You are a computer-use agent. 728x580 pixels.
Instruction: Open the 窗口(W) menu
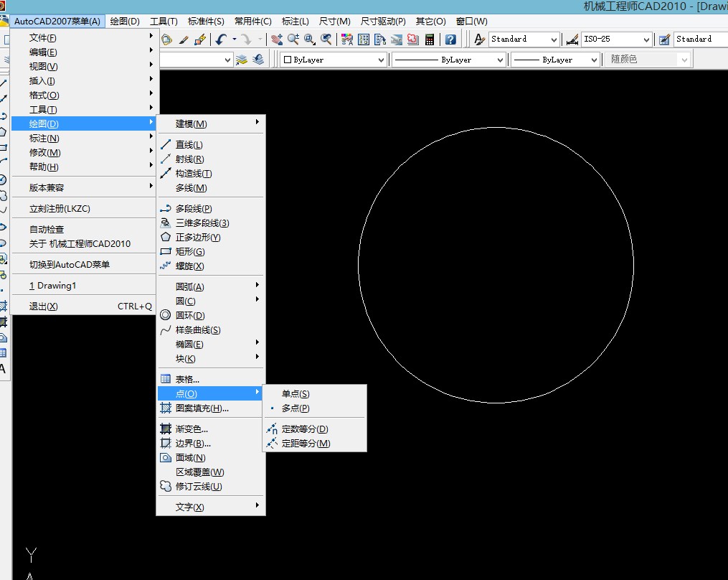(472, 22)
